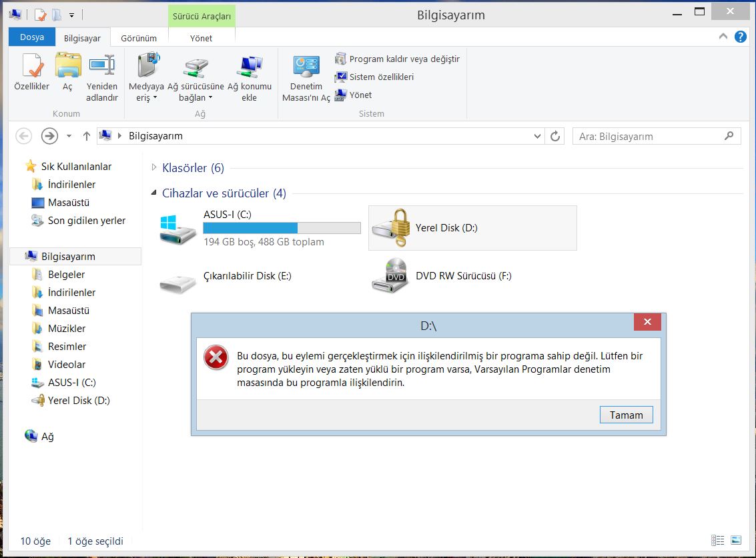Open Resimler folder in navigation pane
This screenshot has width=756, height=558.
click(59, 347)
